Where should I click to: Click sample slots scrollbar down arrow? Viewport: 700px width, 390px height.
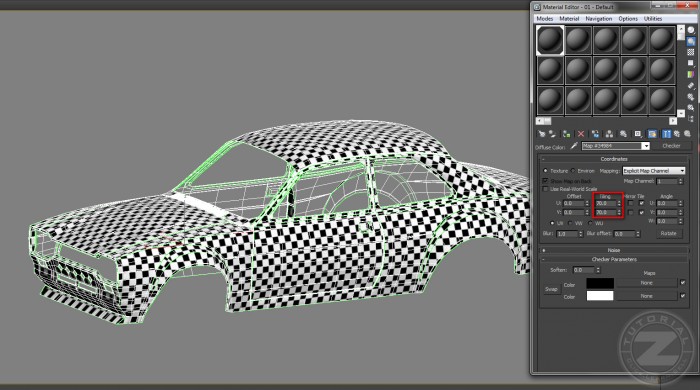(681, 113)
